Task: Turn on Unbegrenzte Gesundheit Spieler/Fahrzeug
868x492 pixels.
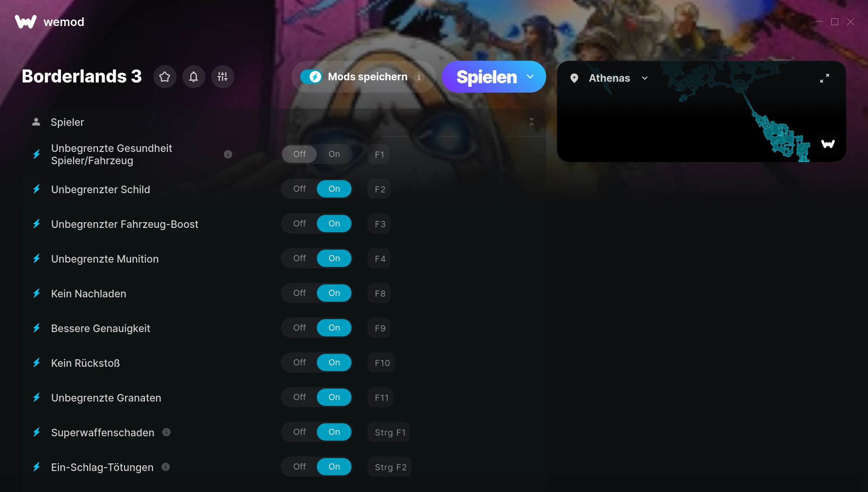Action: (x=334, y=154)
